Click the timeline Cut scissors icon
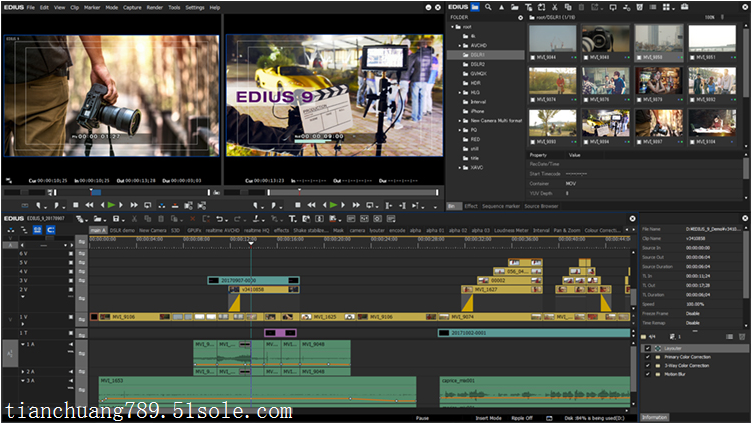752x423 pixels. point(134,219)
